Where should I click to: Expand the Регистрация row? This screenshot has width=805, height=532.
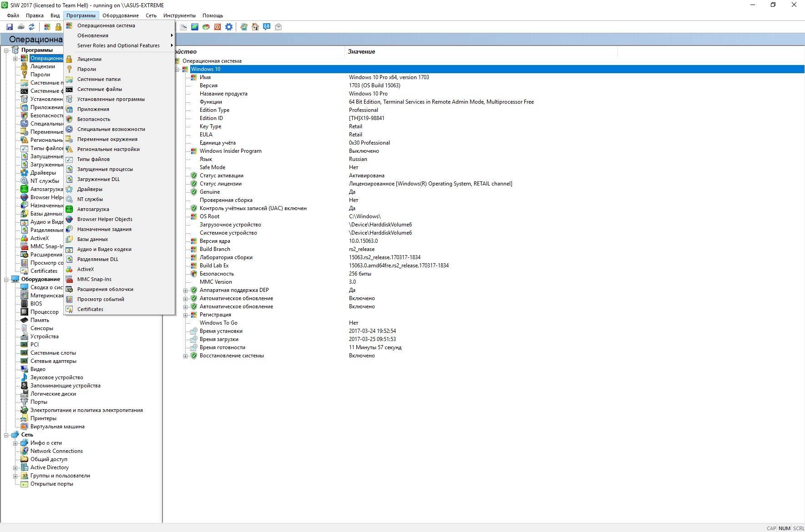click(x=186, y=315)
